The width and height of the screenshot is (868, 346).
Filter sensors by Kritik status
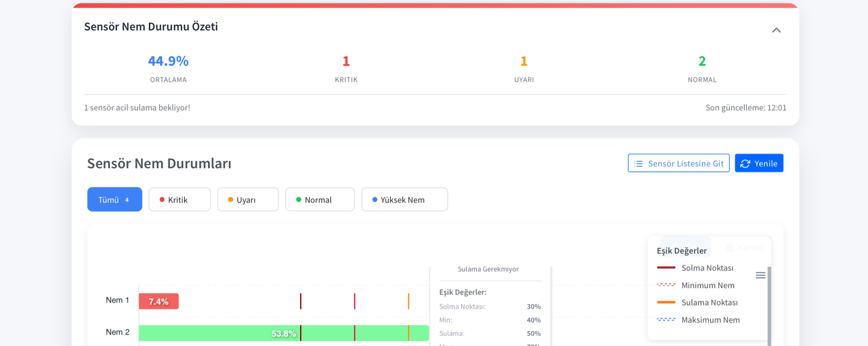click(x=179, y=200)
